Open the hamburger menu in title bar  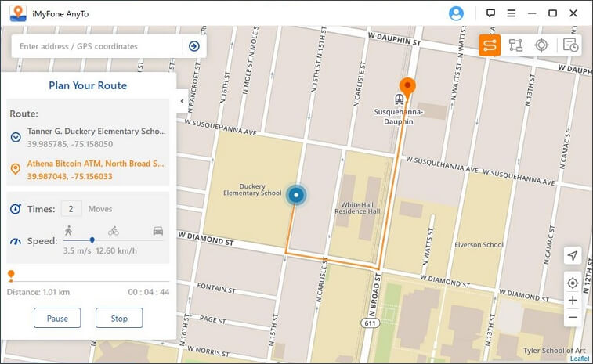[512, 13]
